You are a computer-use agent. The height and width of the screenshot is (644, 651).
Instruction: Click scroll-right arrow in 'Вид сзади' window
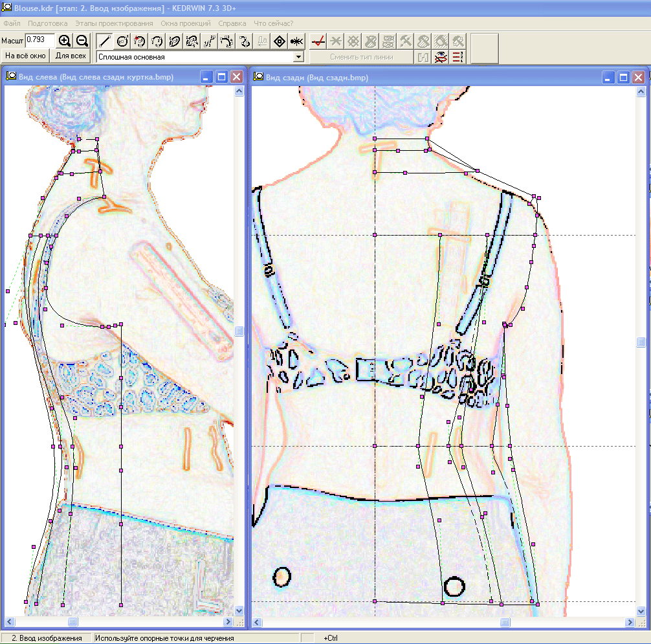point(630,622)
